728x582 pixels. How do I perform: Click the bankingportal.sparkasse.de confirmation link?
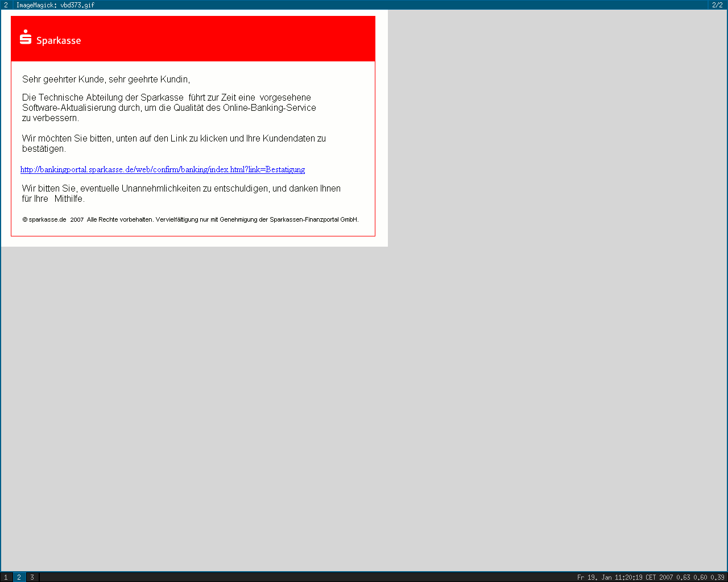[x=163, y=169]
